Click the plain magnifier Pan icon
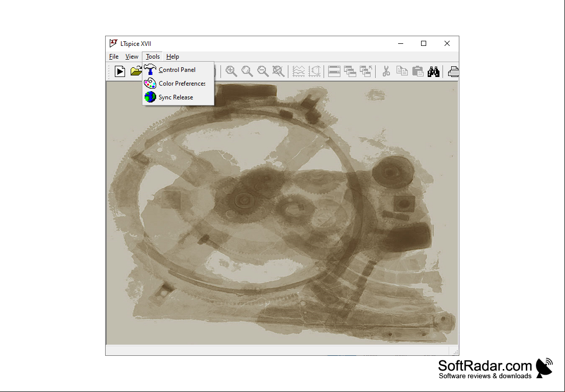 click(x=247, y=71)
